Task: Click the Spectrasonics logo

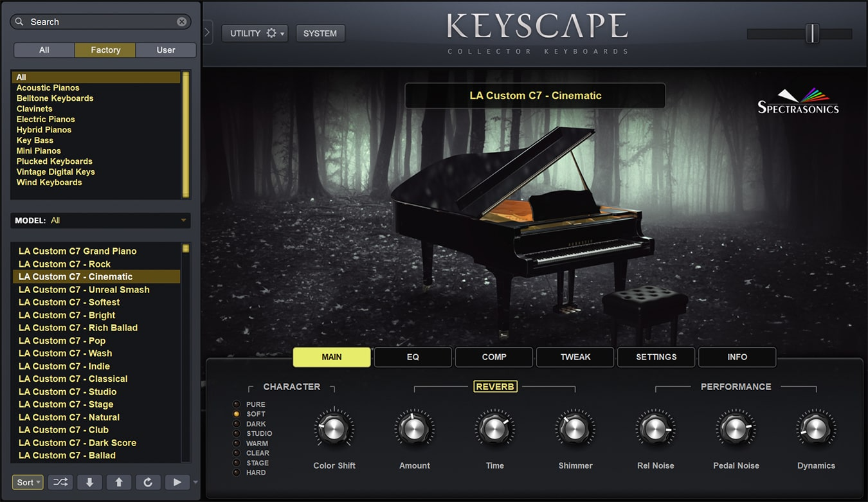Action: [x=799, y=101]
